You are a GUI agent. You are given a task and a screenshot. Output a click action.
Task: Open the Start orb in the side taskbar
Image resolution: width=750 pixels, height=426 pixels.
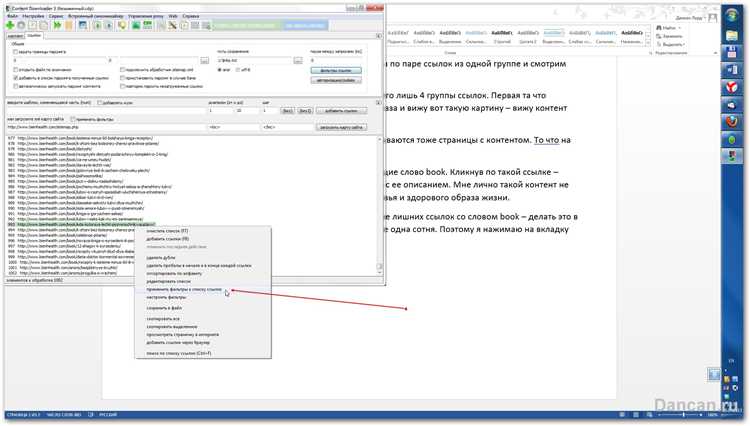(x=732, y=15)
